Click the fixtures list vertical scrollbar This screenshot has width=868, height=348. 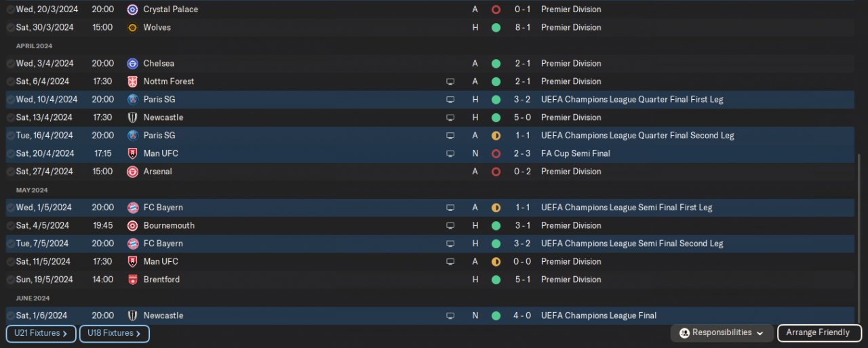859,237
